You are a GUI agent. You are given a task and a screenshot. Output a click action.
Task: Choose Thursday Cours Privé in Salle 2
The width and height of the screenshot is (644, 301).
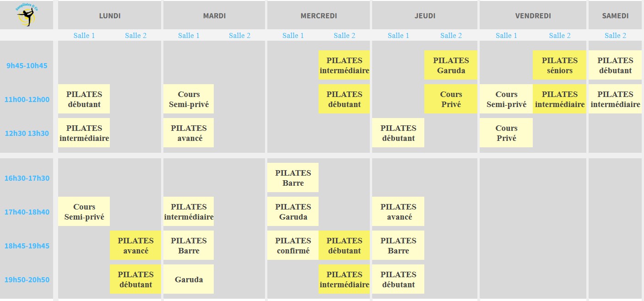pyautogui.click(x=451, y=99)
